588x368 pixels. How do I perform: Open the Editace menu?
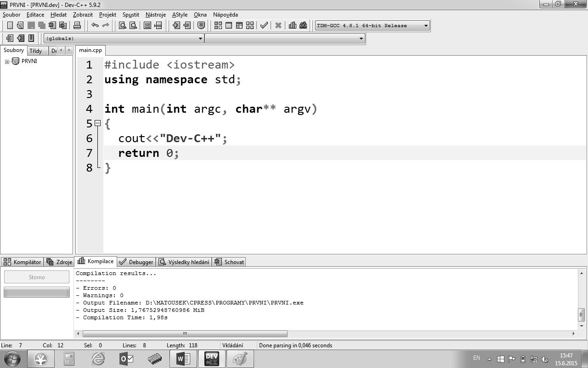tap(35, 15)
